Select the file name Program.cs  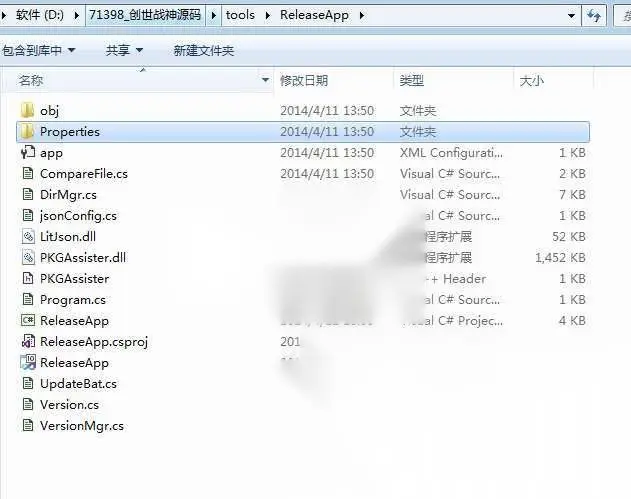[73, 300]
